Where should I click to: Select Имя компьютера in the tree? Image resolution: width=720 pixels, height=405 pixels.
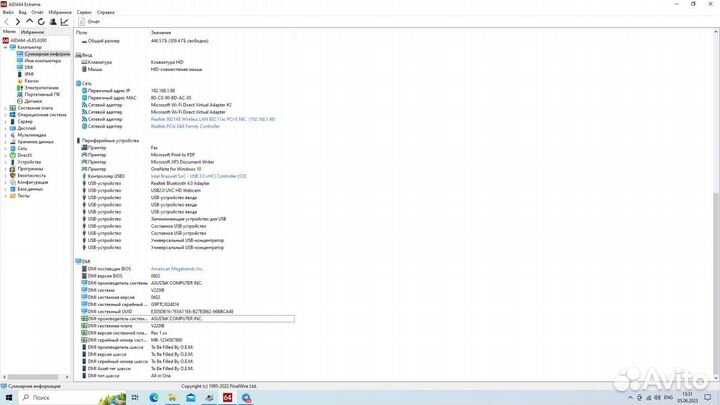pyautogui.click(x=43, y=61)
